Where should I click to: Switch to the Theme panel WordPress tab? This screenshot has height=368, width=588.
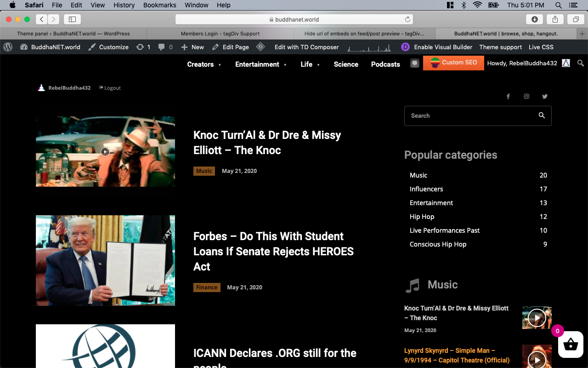point(73,34)
